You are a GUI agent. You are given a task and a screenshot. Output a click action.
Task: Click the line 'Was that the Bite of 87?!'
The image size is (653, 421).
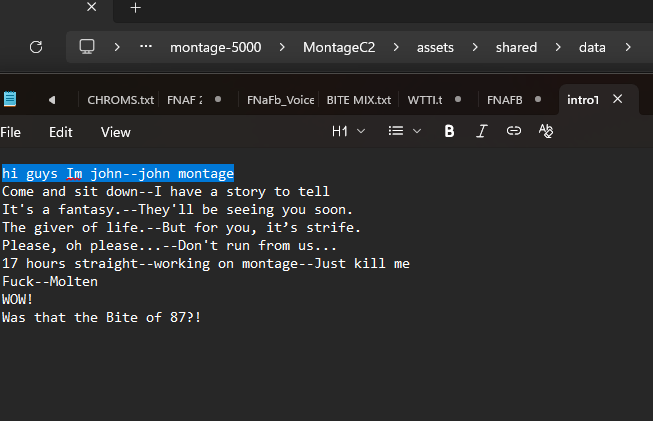[102, 317]
